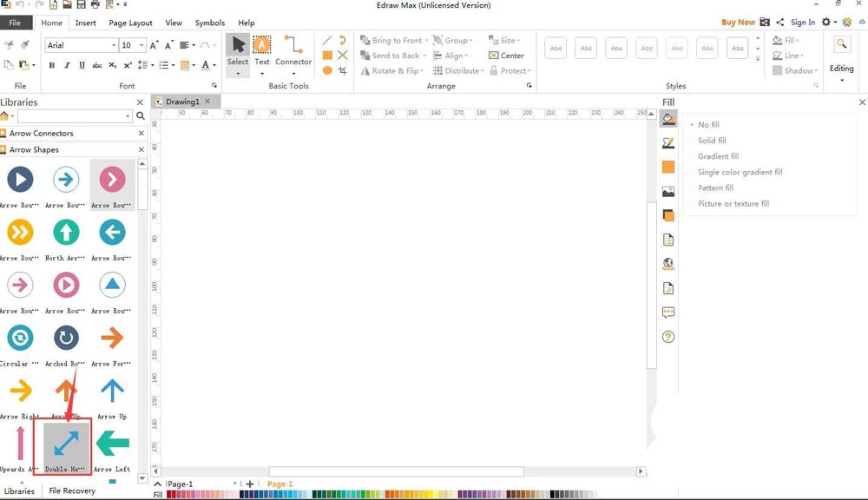868x500 pixels.
Task: Open the File menu
Action: [15, 23]
